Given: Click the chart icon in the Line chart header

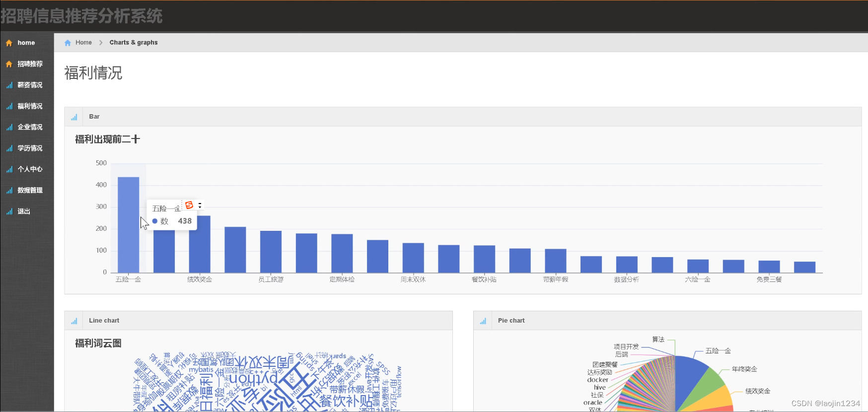Looking at the screenshot, I should [74, 321].
